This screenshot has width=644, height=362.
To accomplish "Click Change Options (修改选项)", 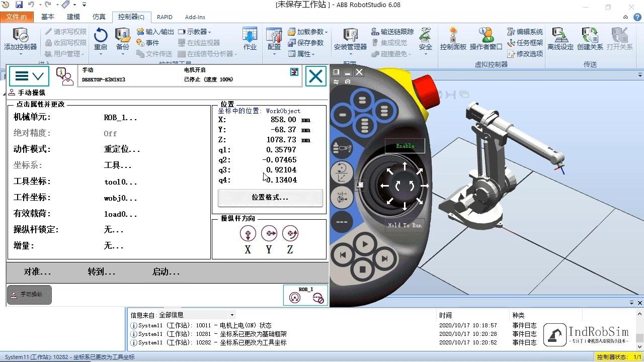I will (525, 54).
